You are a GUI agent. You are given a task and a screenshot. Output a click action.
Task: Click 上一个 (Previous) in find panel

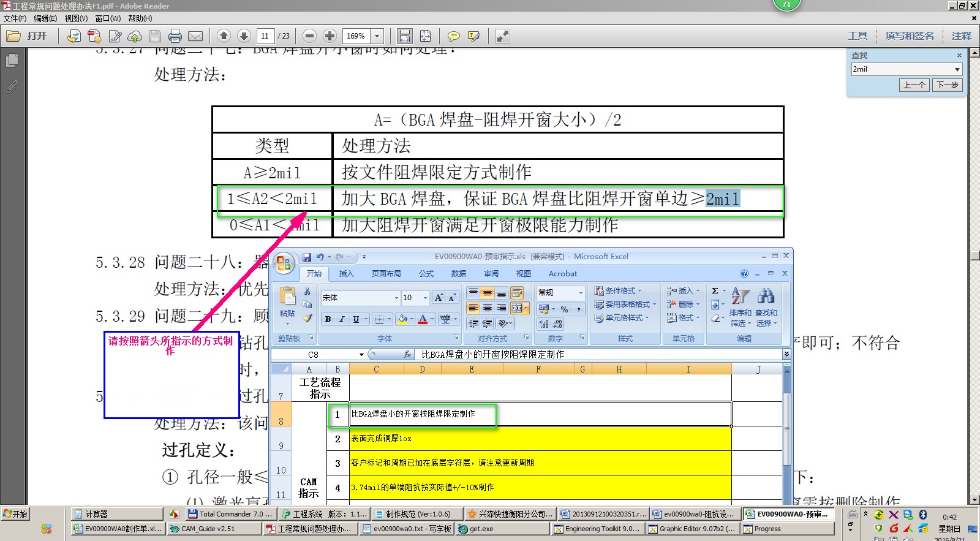pos(914,85)
